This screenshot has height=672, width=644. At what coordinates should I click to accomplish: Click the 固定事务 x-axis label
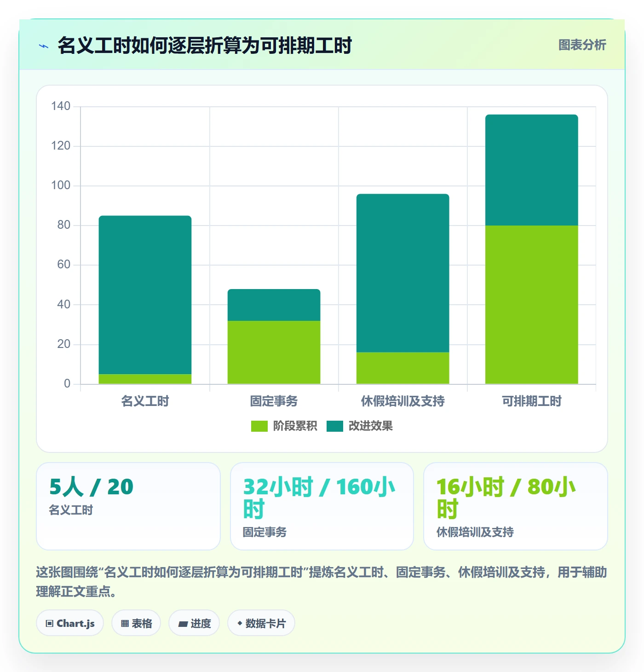274,401
